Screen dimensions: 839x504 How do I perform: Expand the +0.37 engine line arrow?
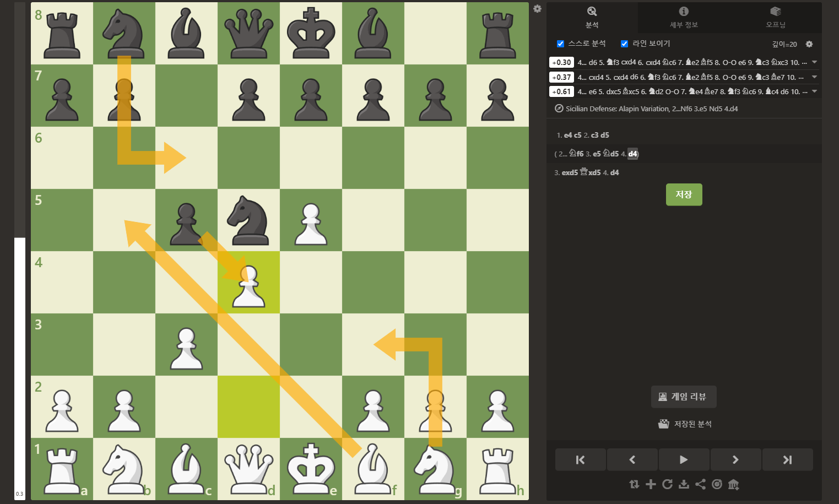[x=814, y=77]
